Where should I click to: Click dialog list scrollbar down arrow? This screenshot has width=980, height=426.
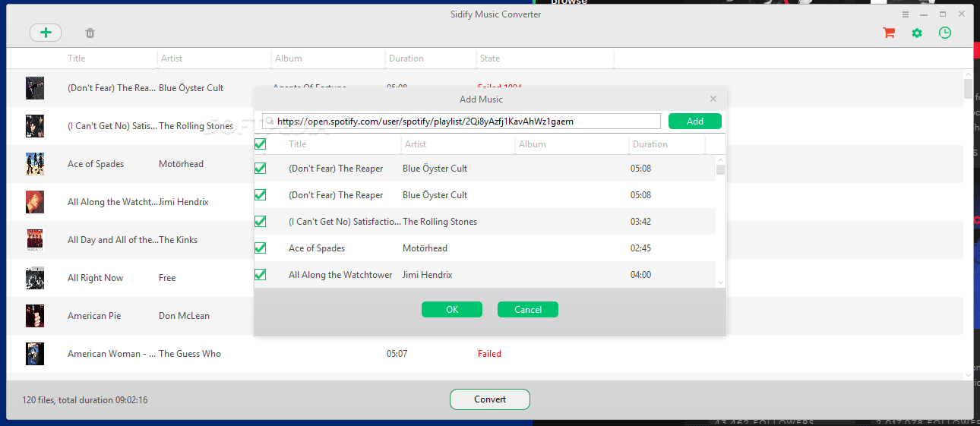coord(720,282)
